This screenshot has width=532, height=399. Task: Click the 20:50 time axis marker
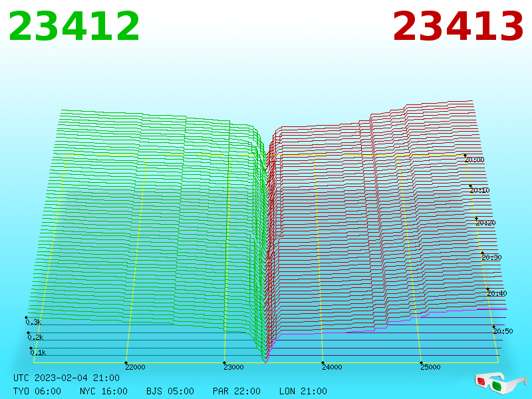pos(503,331)
